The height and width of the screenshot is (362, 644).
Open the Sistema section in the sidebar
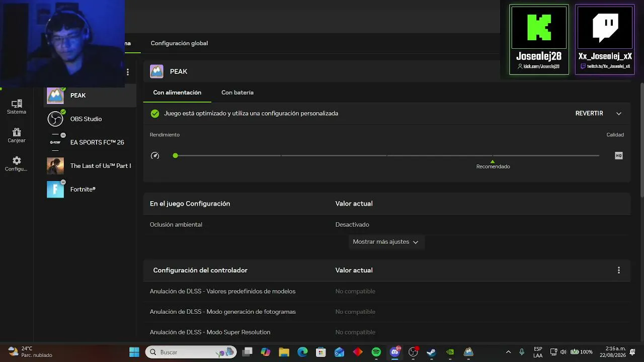(x=17, y=107)
